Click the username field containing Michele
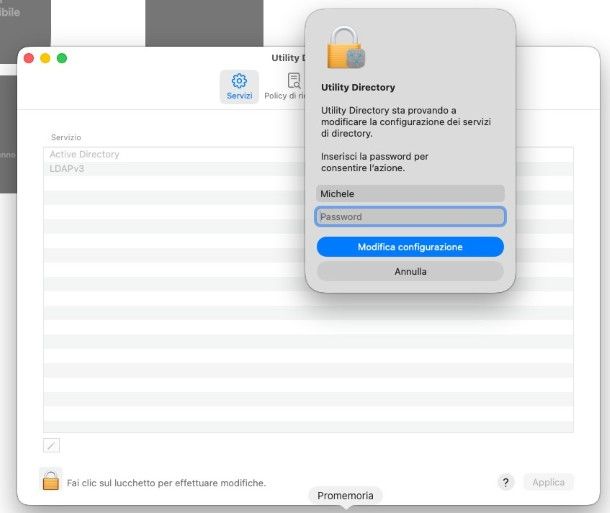The width and height of the screenshot is (610, 513). 410,193
